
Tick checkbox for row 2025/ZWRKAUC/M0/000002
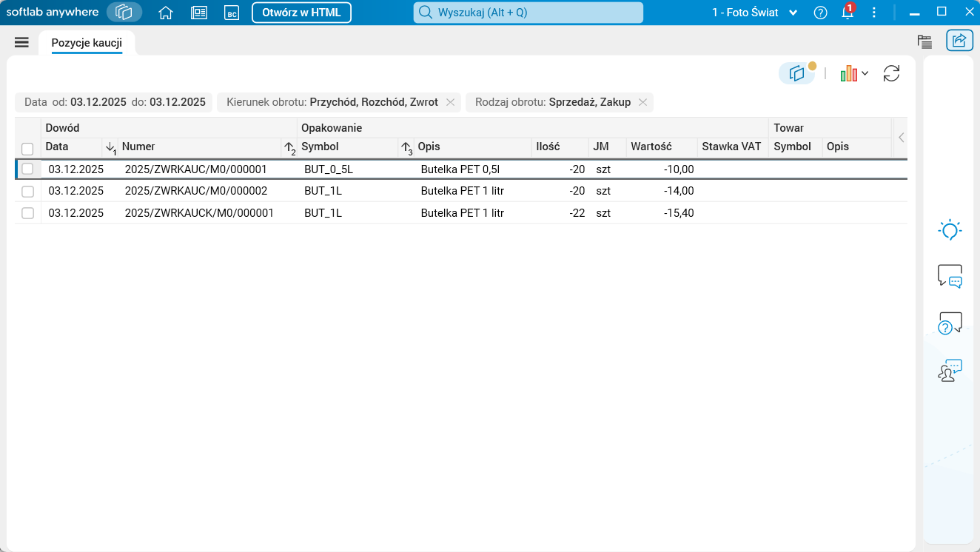pyautogui.click(x=27, y=191)
